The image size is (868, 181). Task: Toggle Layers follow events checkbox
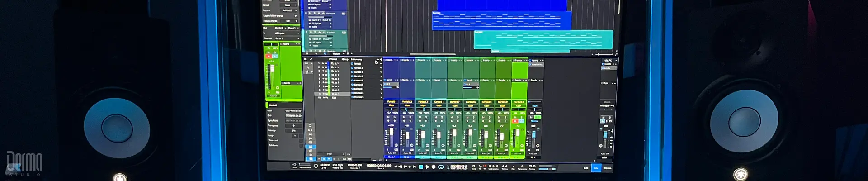click(296, 16)
